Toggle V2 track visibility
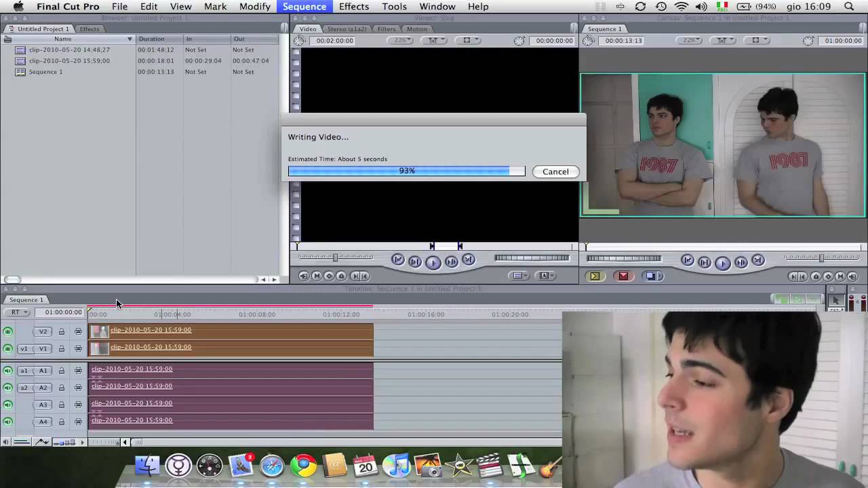This screenshot has width=868, height=488. click(7, 331)
